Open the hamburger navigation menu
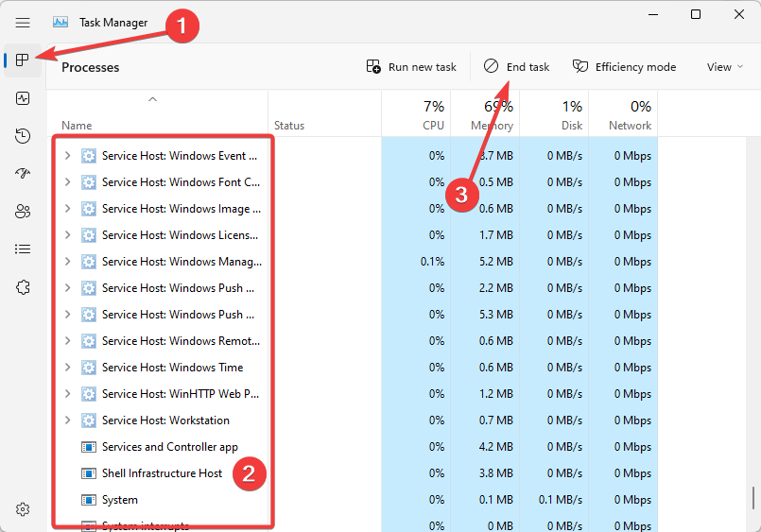 coord(23,23)
